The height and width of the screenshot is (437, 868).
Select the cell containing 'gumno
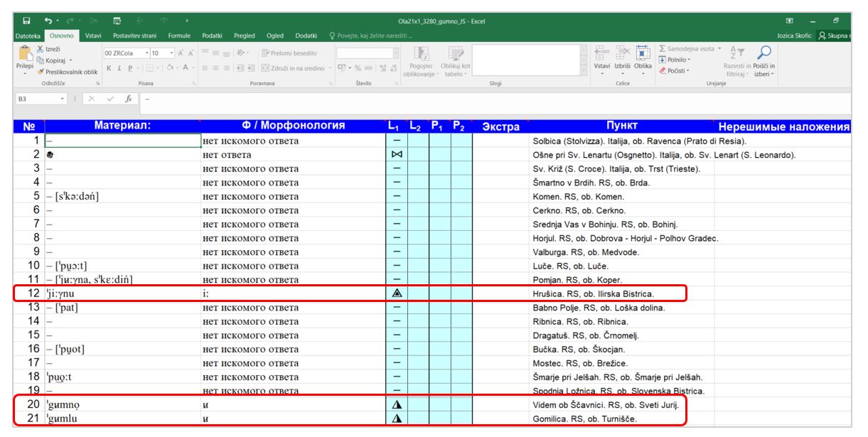click(x=122, y=405)
